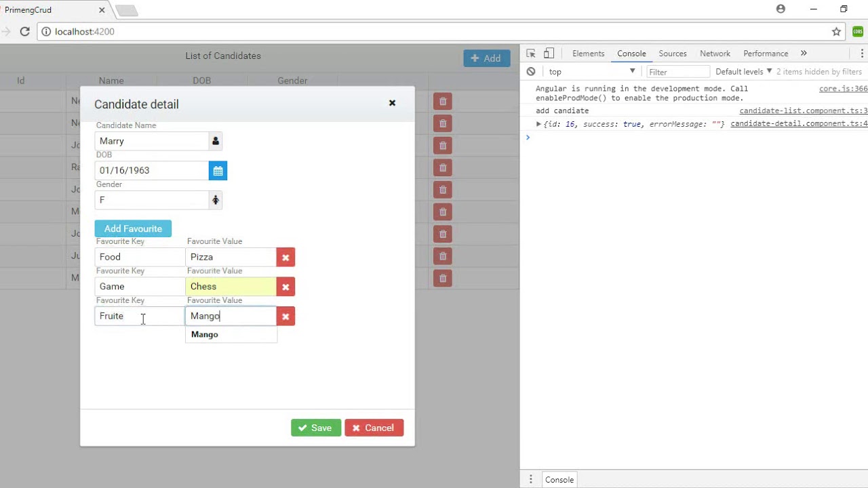Click the gender icon beside Gender field
The image size is (868, 488).
[x=216, y=200]
